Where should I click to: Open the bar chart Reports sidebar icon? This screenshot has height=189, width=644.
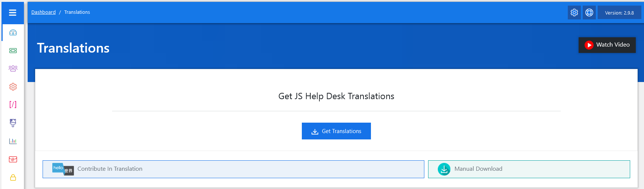13,141
